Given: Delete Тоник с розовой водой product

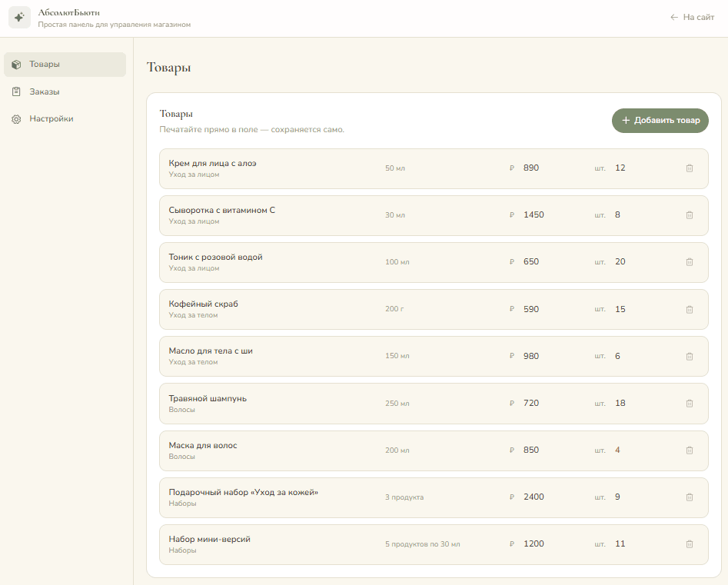Looking at the screenshot, I should pyautogui.click(x=690, y=262).
